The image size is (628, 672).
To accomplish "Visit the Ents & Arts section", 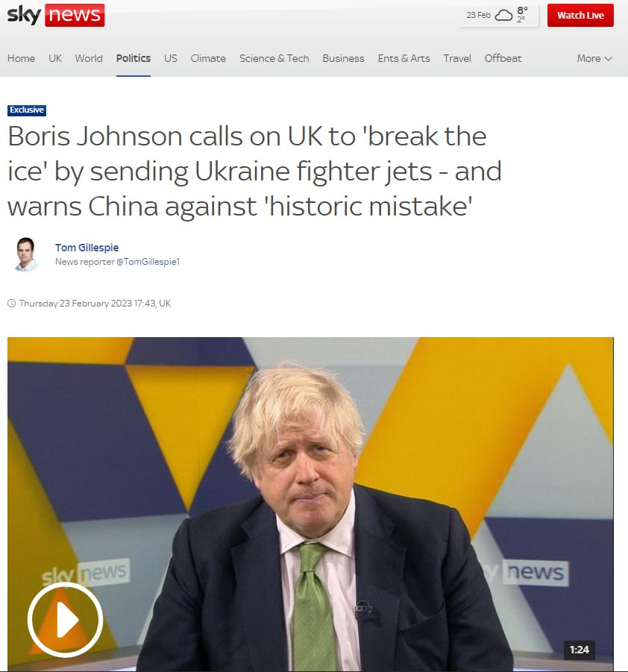I will (404, 58).
